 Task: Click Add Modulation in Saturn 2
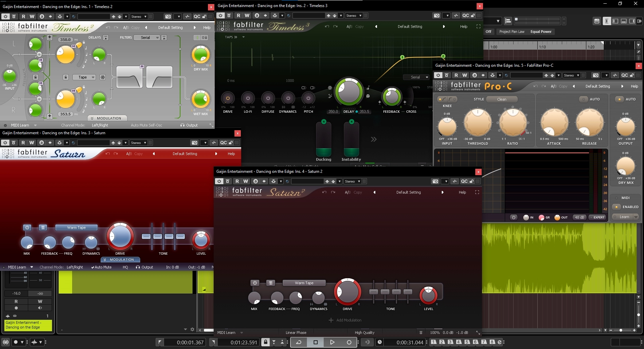(x=345, y=320)
